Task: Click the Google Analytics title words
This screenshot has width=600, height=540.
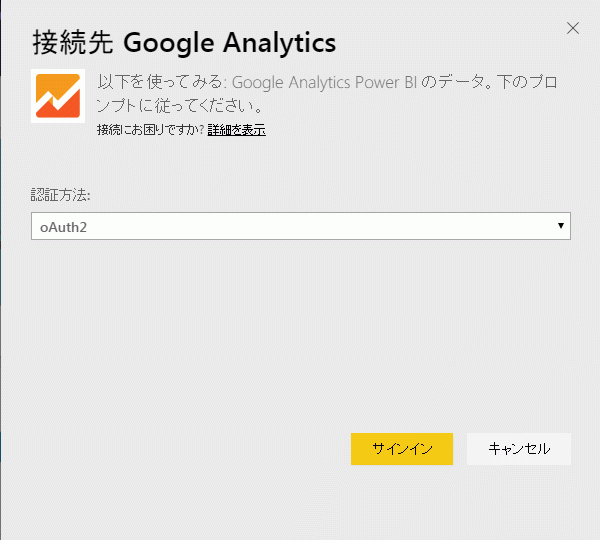Action: pos(230,43)
